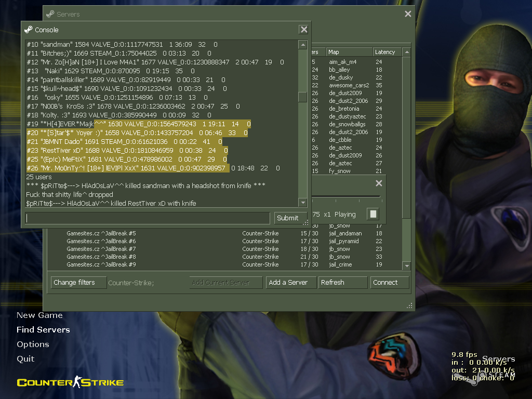Select the fy_snow map row
Screen dimensions: 532x399
[x=356, y=171]
